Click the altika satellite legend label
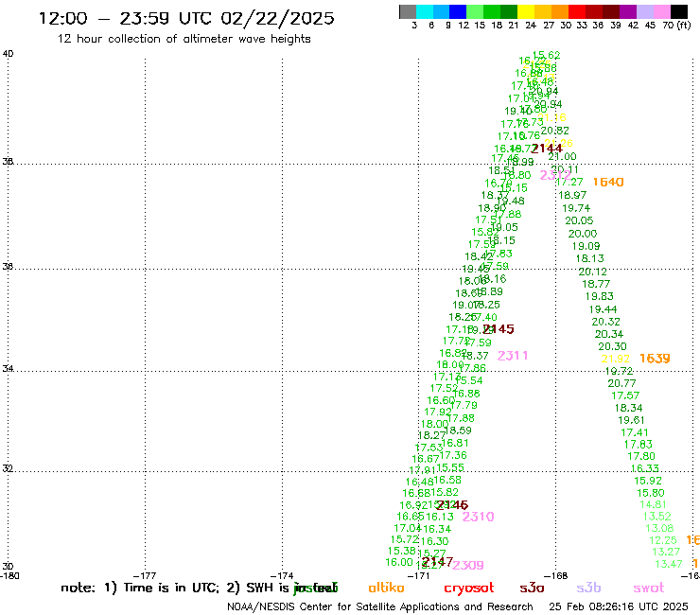 click(x=386, y=588)
